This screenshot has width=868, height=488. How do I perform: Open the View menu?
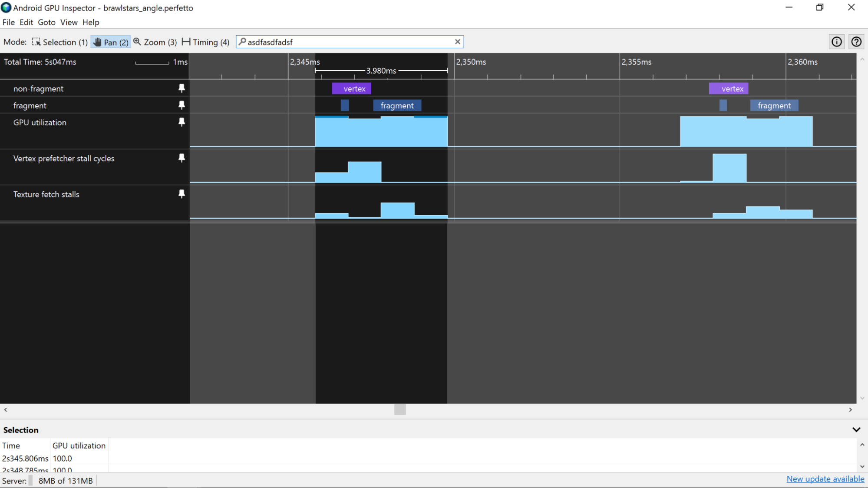coord(69,22)
